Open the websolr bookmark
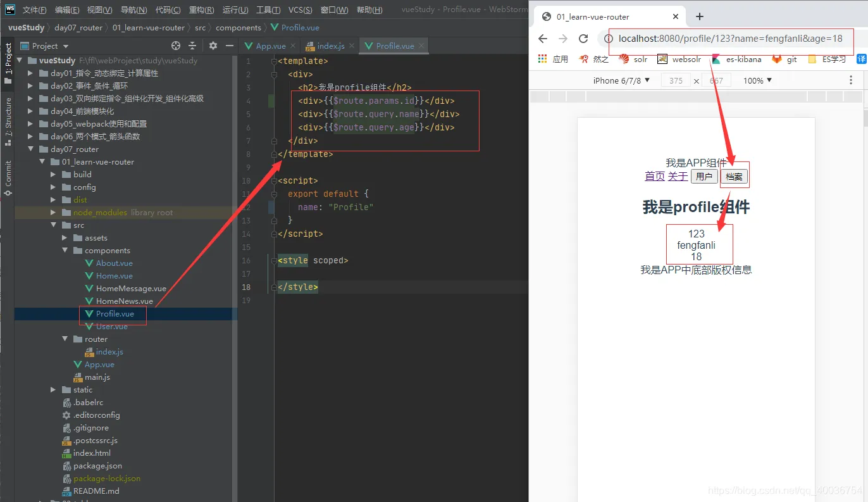 679,59
